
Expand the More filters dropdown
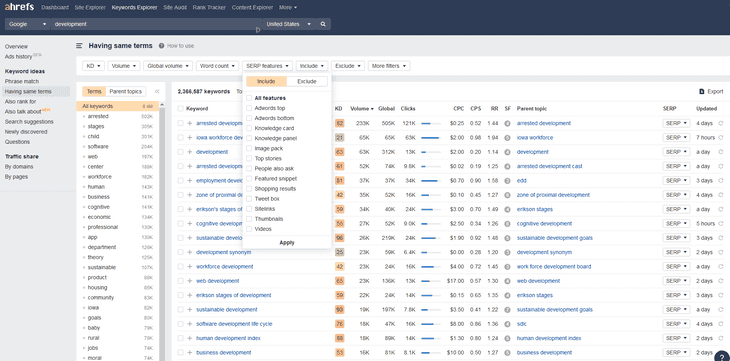(389, 66)
